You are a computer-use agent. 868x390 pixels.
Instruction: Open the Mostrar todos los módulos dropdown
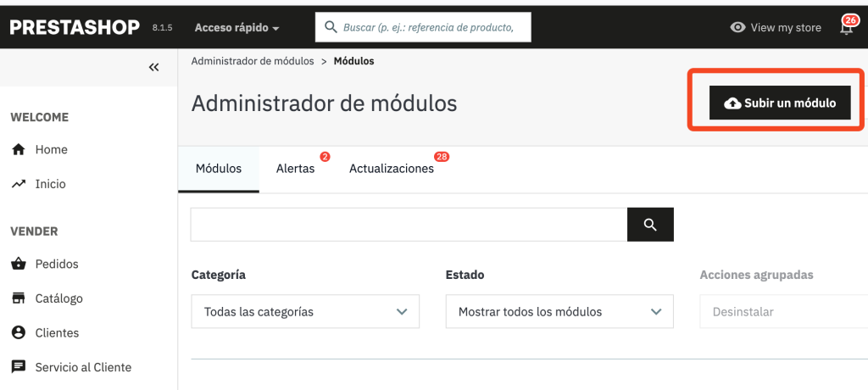click(559, 312)
